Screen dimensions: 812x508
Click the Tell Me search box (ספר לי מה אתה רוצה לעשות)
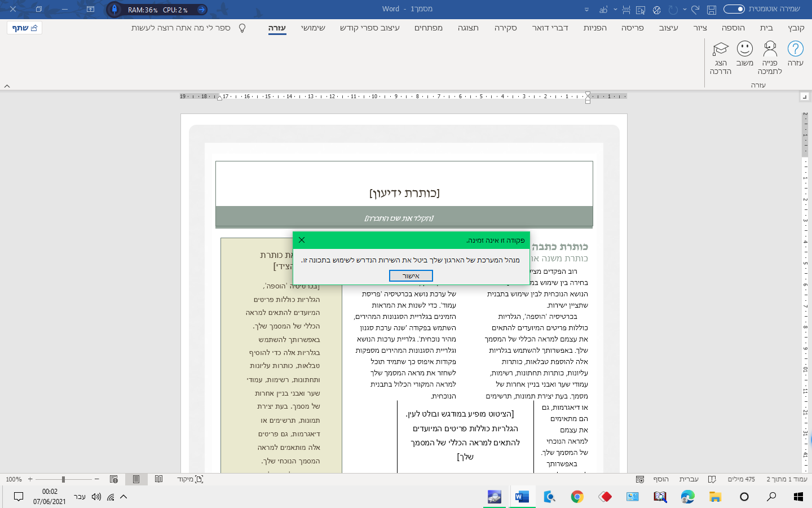tap(181, 28)
